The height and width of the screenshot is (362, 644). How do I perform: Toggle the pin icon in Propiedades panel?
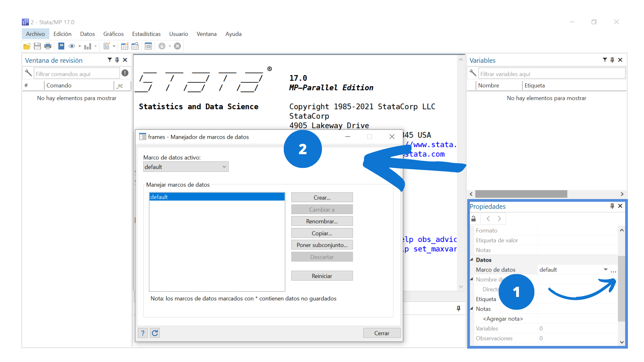click(x=612, y=206)
